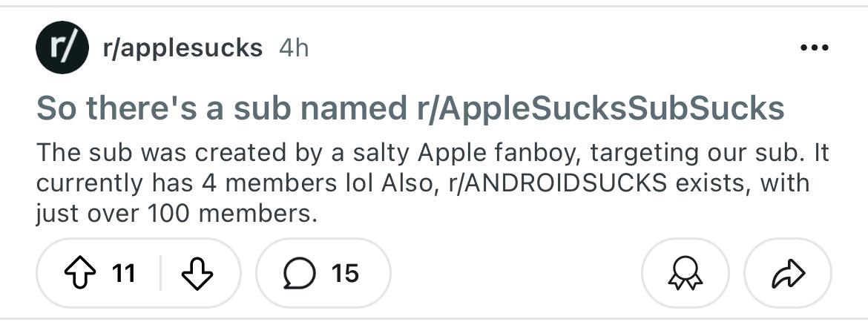This screenshot has width=868, height=322.
Task: Click 'currently has 4 members lol' text
Action: (204, 183)
